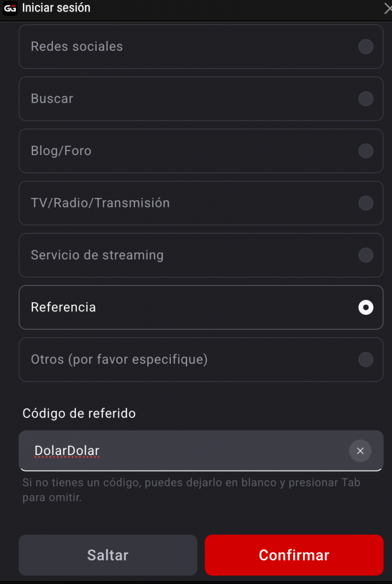392x584 pixels.
Task: Select the TV/Radio/Transmisión radio button
Action: pos(365,202)
